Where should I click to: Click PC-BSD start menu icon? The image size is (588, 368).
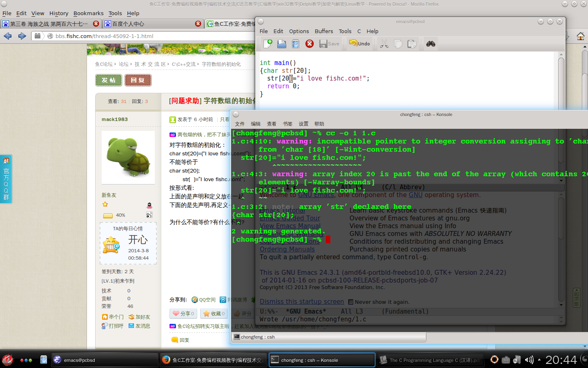[x=8, y=360]
